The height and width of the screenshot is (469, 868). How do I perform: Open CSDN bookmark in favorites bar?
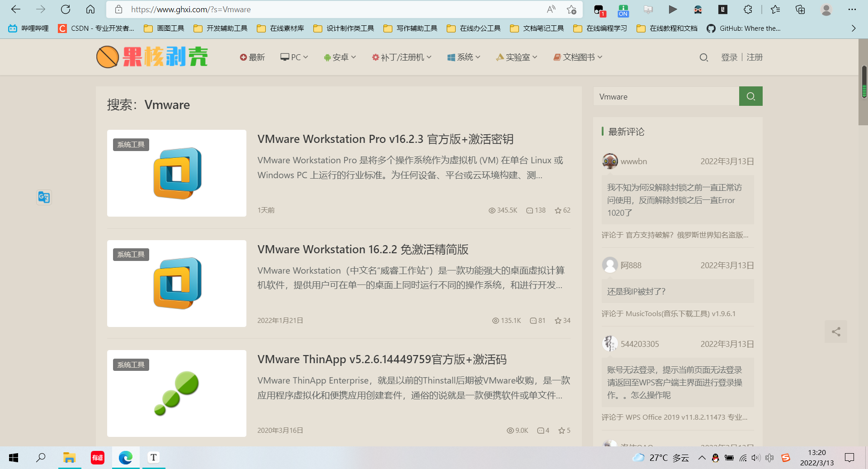[x=96, y=28]
